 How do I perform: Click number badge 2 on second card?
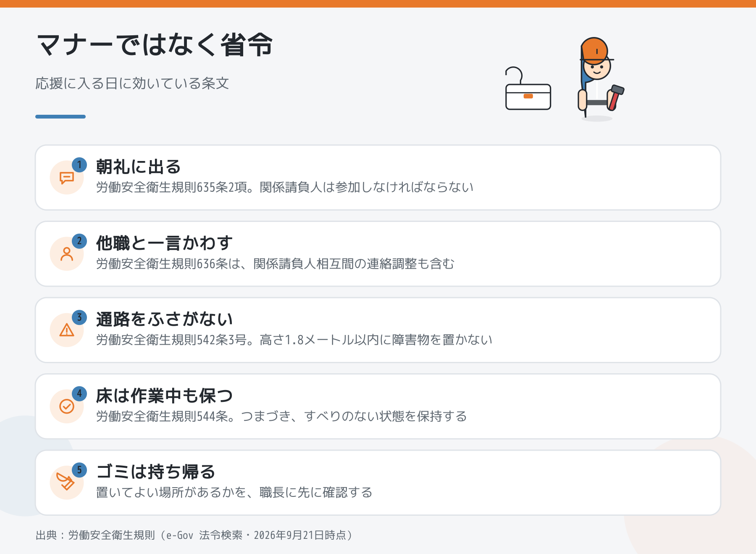79,241
